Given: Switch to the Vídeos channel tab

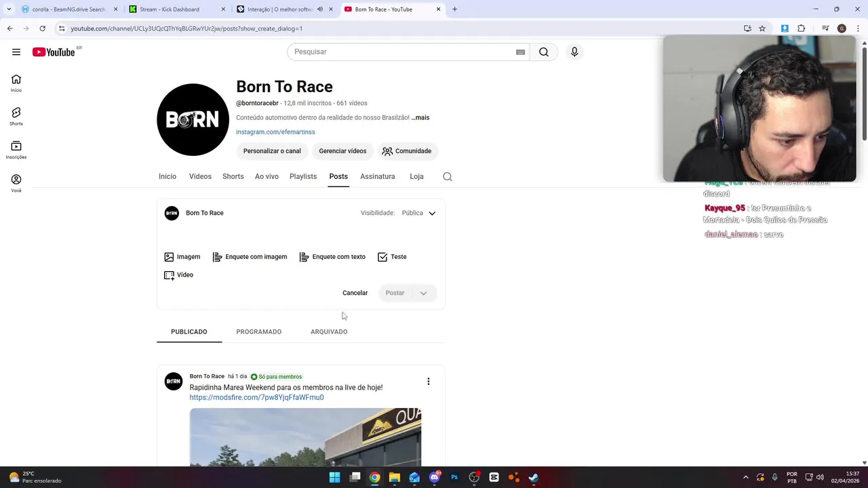Looking at the screenshot, I should click(x=200, y=177).
